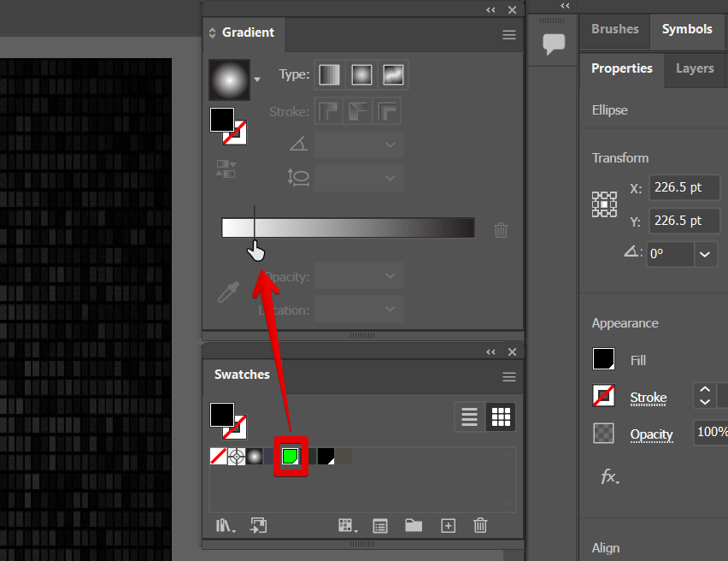Image resolution: width=728 pixels, height=561 pixels.
Task: Click the gradient stop delete trash icon
Action: click(501, 229)
